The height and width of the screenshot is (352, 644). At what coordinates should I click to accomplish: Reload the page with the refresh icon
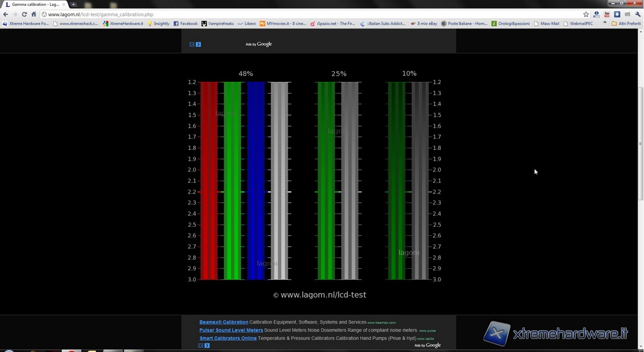point(24,15)
